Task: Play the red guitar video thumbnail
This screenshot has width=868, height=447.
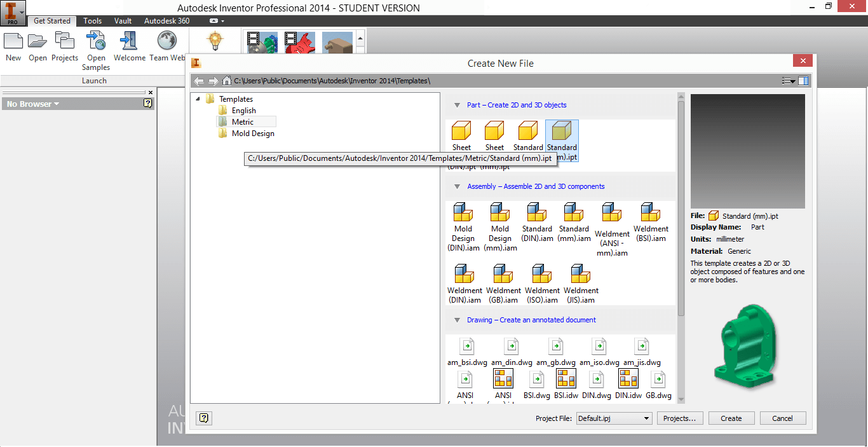Action: coord(300,43)
